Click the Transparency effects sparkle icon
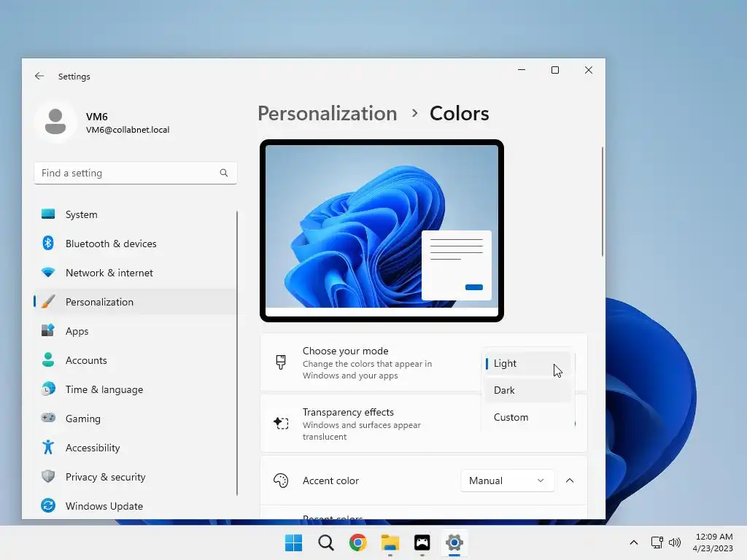747x560 pixels. point(281,423)
